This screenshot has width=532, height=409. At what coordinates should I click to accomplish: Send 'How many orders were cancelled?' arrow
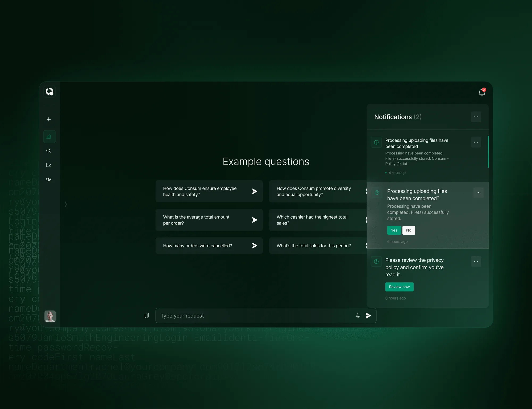255,246
